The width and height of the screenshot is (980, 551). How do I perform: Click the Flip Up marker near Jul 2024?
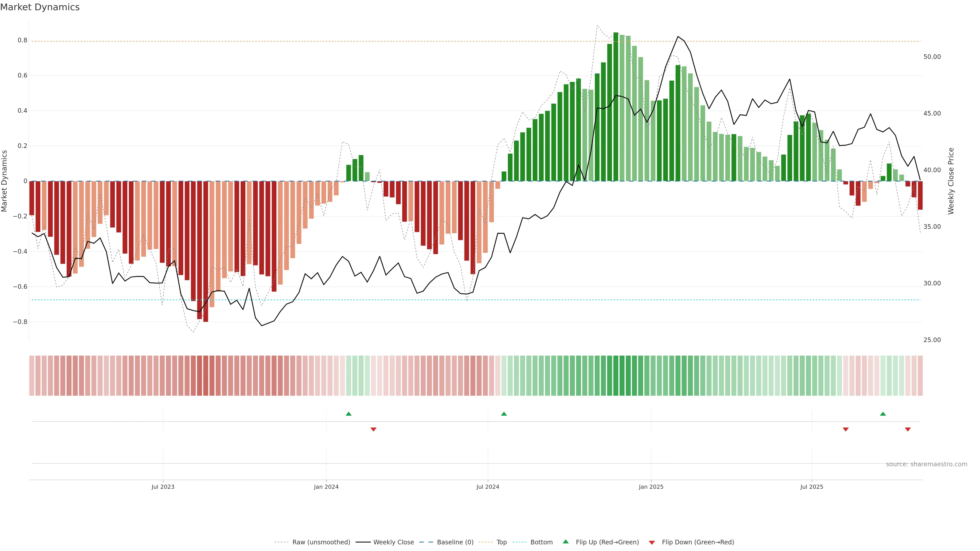504,414
